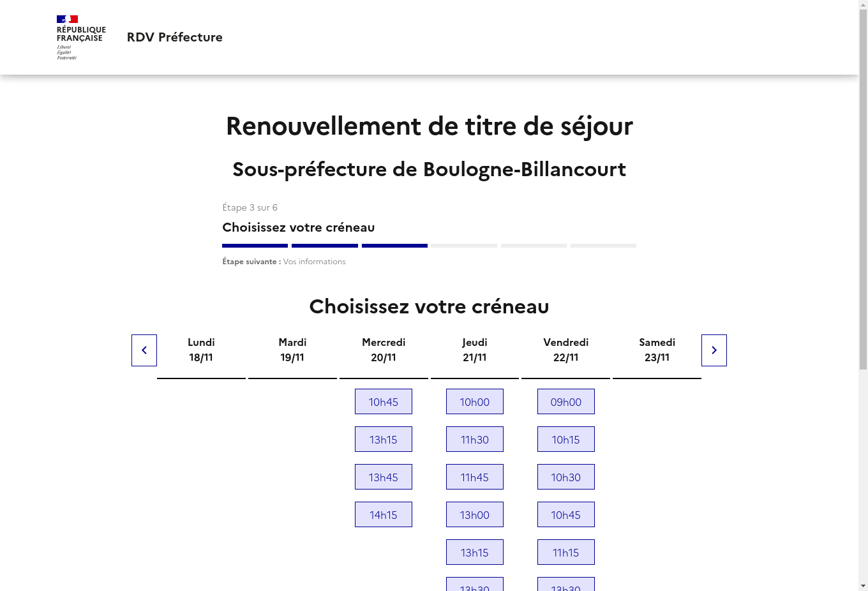Click the Samedi 23/11 column header

coord(657,350)
